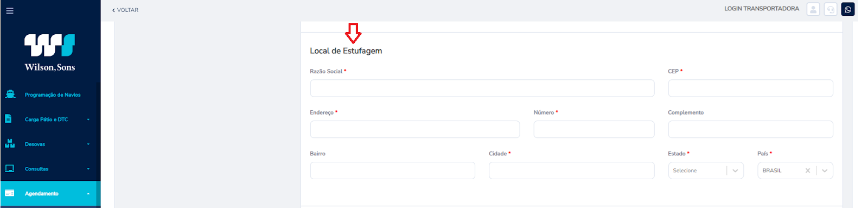Click the Wilson Sons logo
The height and width of the screenshot is (208, 868).
click(x=50, y=53)
